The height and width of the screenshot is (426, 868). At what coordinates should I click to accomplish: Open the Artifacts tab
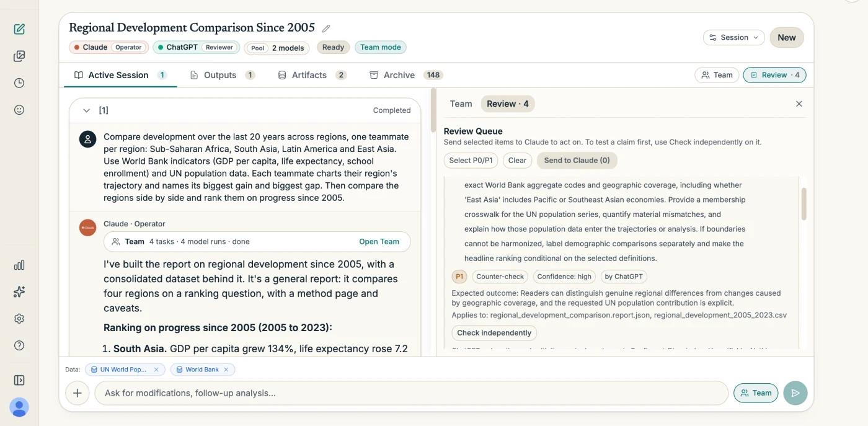coord(312,75)
